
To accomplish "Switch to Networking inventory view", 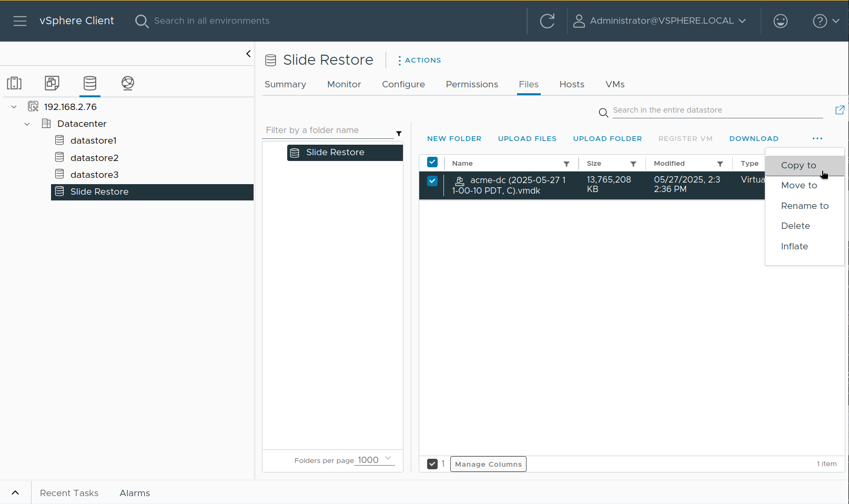I will pos(127,83).
